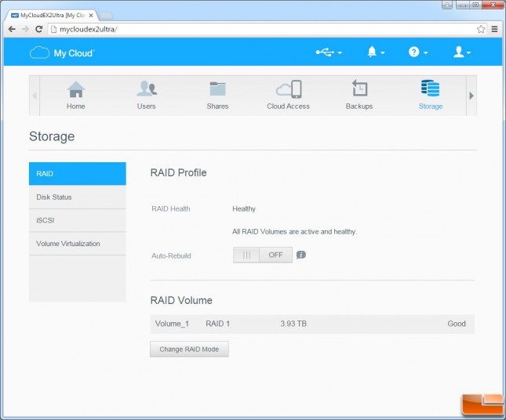
Task: Open the Storage disks icon
Action: point(431,95)
